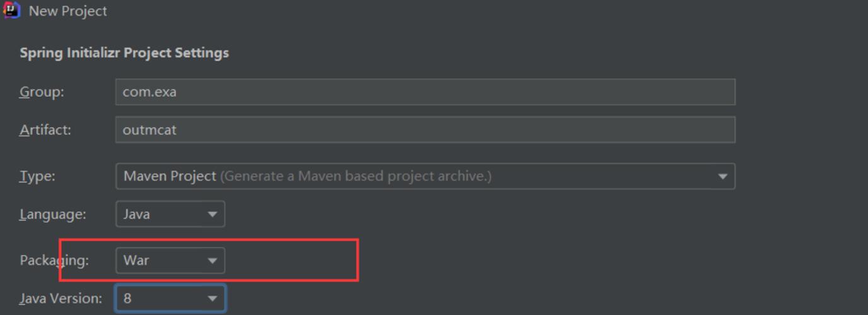Open the Type dropdown arrow
The image size is (868, 315).
click(x=722, y=177)
